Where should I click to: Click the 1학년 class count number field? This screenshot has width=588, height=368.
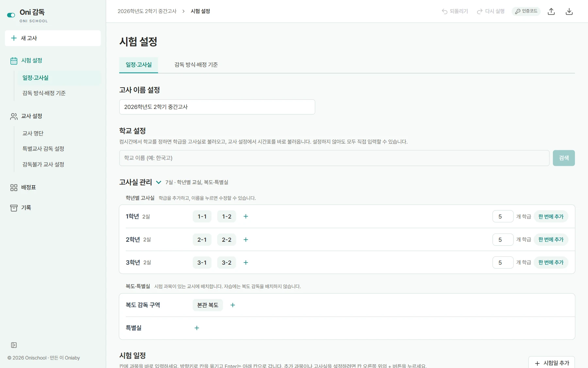(503, 216)
